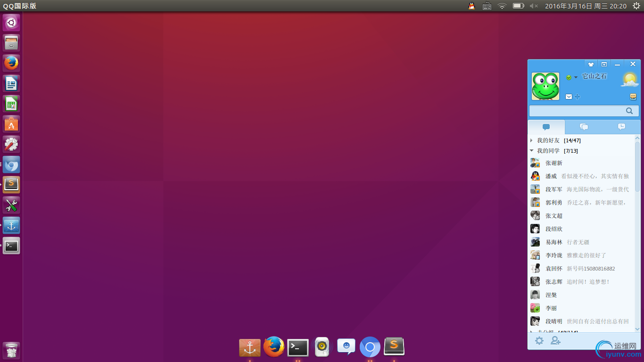Select contact 李玲珑

581,255
